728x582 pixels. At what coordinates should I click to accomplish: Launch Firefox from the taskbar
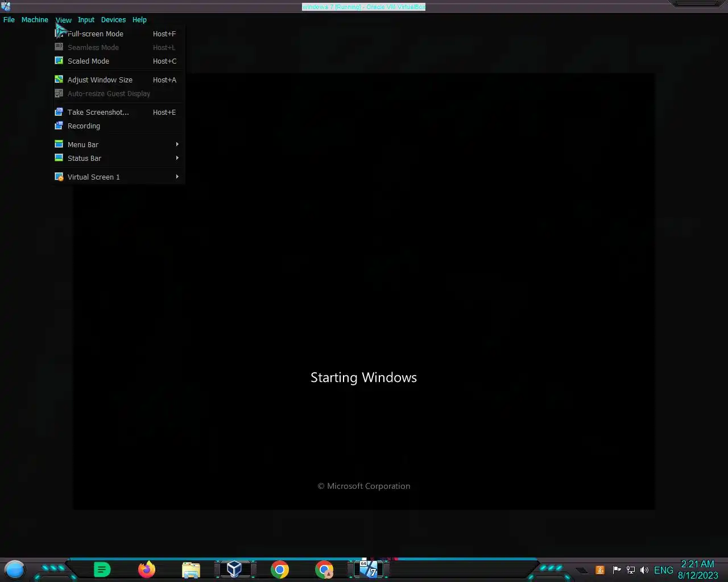click(x=147, y=569)
